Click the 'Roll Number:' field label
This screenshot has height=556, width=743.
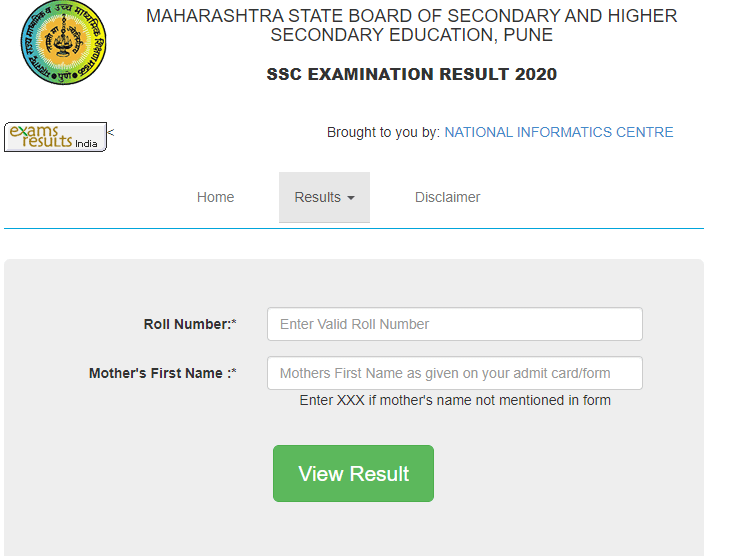coord(186,324)
